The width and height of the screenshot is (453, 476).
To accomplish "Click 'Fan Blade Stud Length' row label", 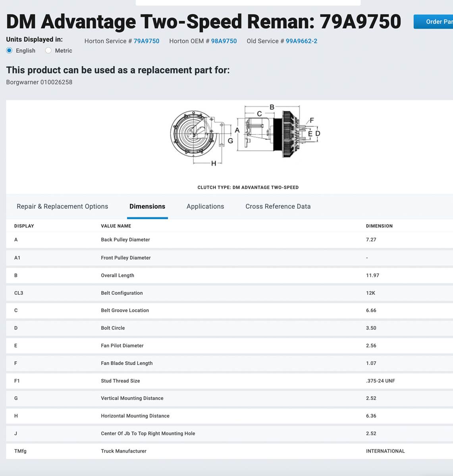I will pos(127,363).
